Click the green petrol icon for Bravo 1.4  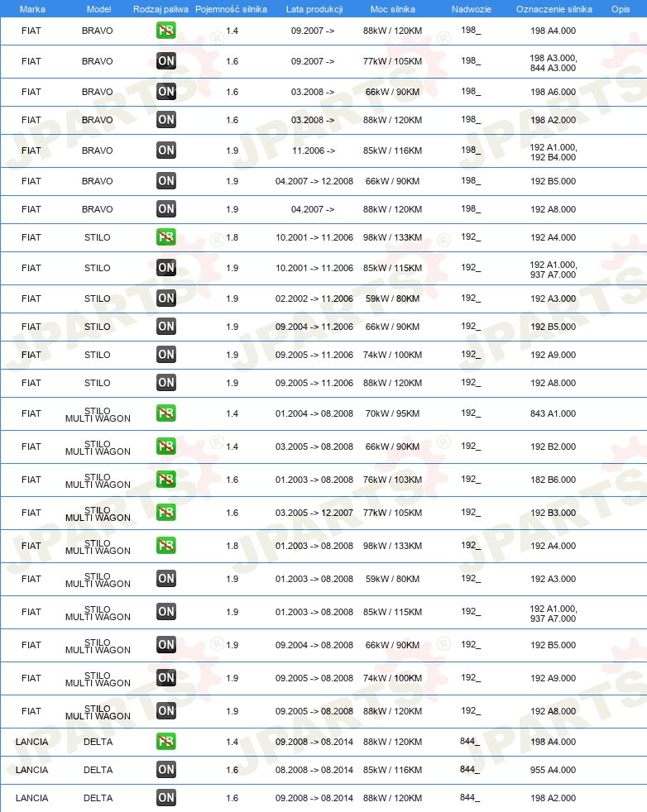165,31
